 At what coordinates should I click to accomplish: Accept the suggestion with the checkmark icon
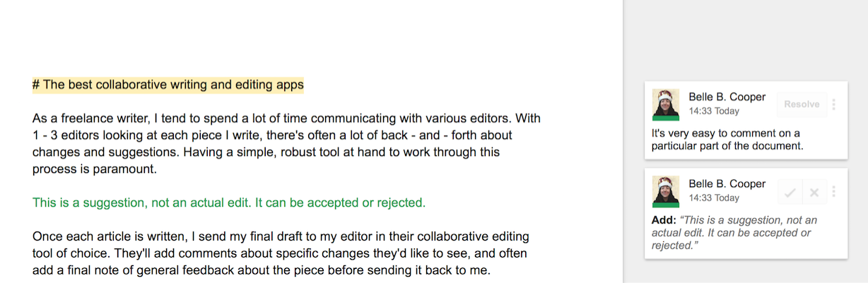pyautogui.click(x=790, y=192)
